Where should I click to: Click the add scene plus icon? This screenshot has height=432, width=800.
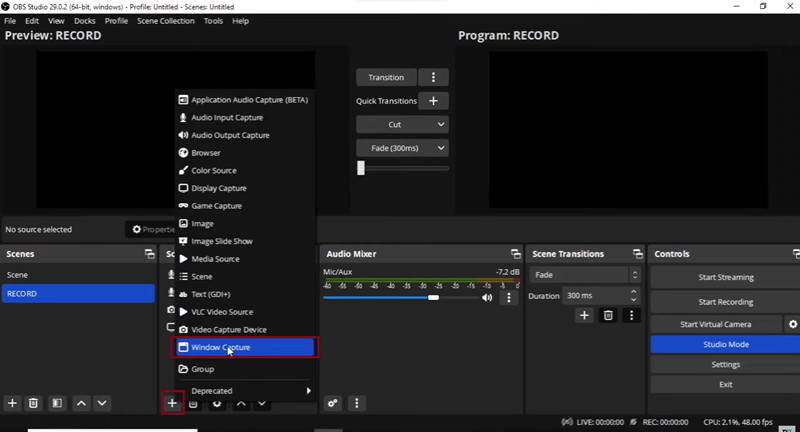13,403
